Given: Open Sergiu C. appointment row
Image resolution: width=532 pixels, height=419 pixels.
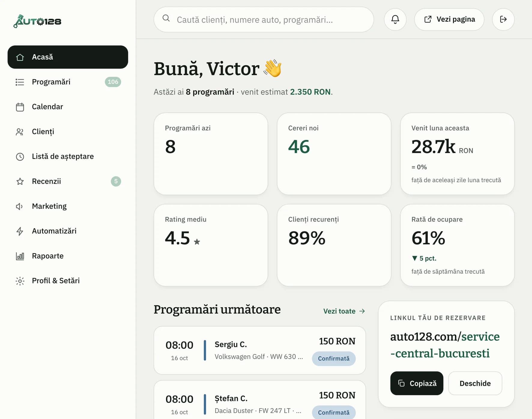Looking at the screenshot, I should [x=260, y=350].
